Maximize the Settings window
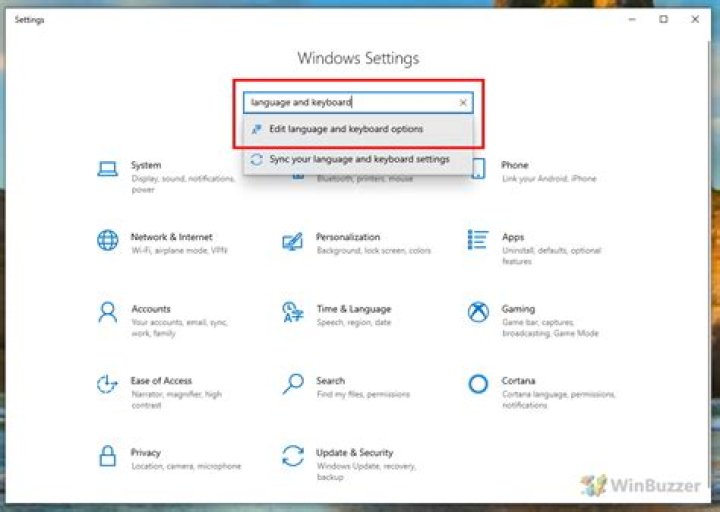 tap(664, 19)
